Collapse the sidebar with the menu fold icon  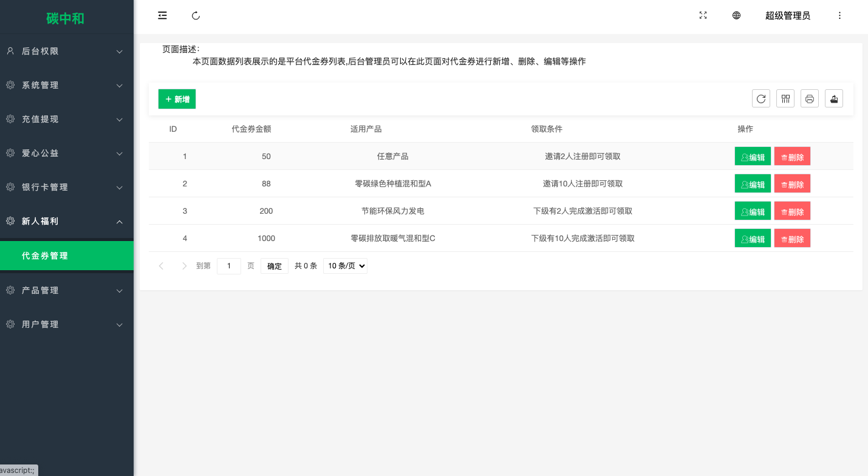[162, 16]
